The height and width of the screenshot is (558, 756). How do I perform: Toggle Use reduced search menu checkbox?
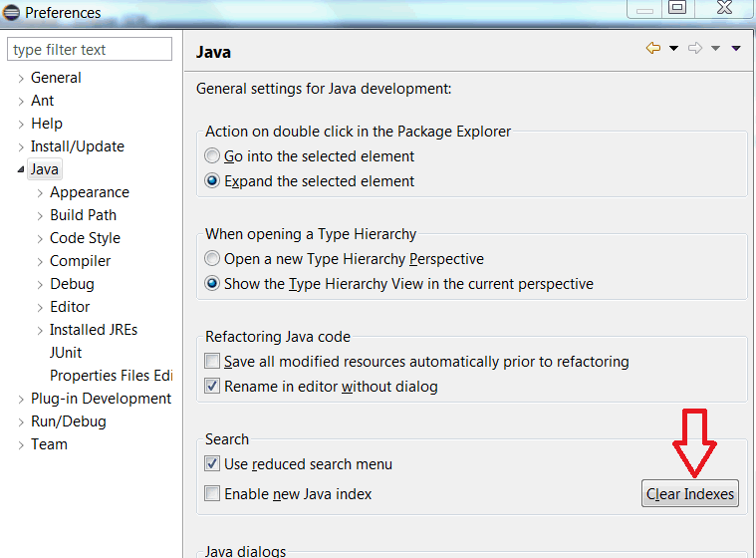point(212,463)
